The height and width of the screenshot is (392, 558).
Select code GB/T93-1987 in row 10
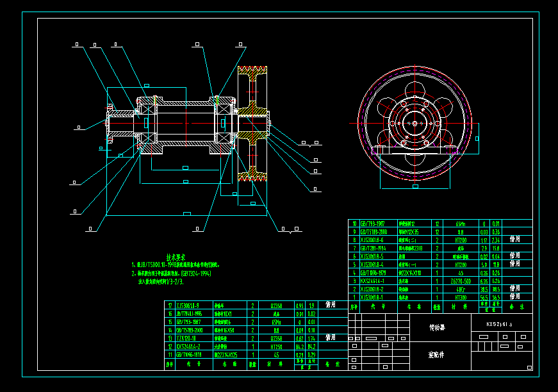373,224
